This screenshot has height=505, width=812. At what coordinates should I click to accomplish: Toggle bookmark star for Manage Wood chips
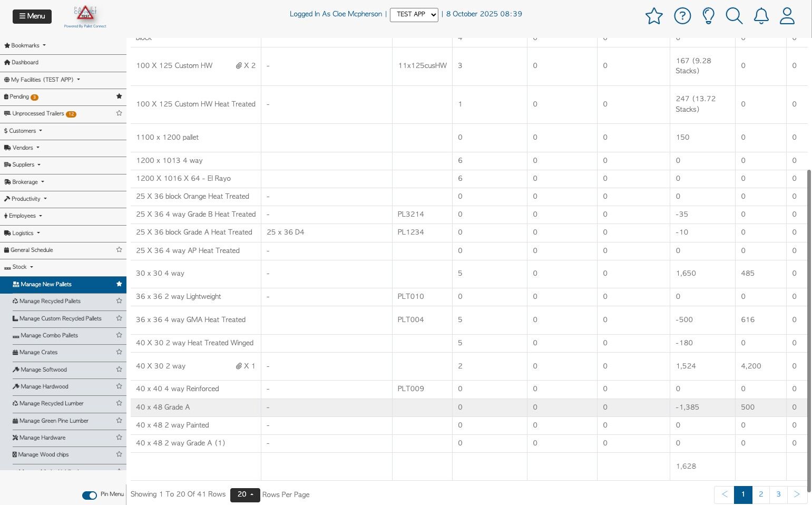coord(119,454)
